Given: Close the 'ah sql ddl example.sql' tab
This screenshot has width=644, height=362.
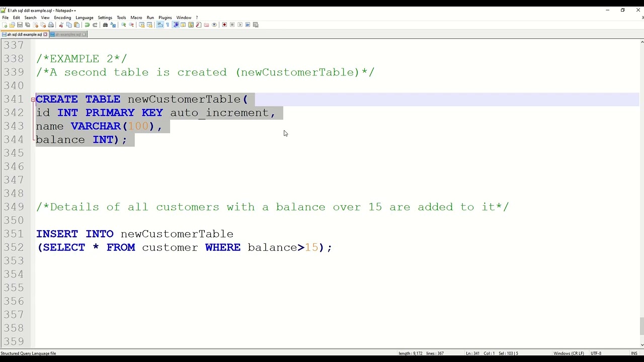Looking at the screenshot, I should pos(45,34).
